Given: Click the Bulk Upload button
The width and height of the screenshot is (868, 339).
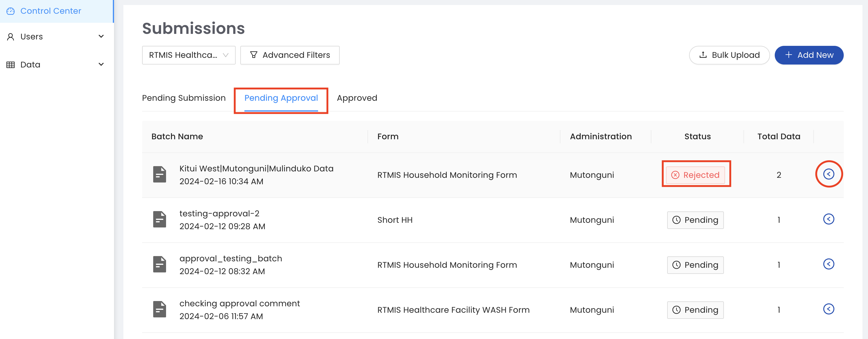Looking at the screenshot, I should (729, 55).
